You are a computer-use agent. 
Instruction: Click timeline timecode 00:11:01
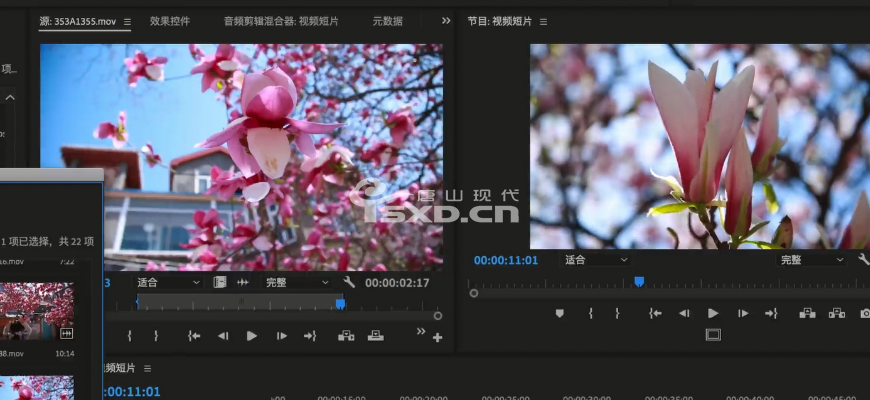tap(132, 392)
